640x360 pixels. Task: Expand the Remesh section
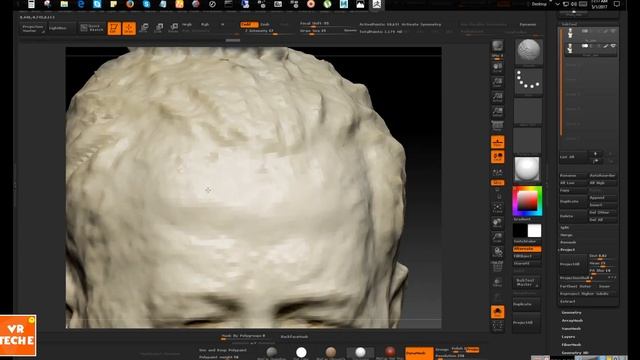click(568, 242)
